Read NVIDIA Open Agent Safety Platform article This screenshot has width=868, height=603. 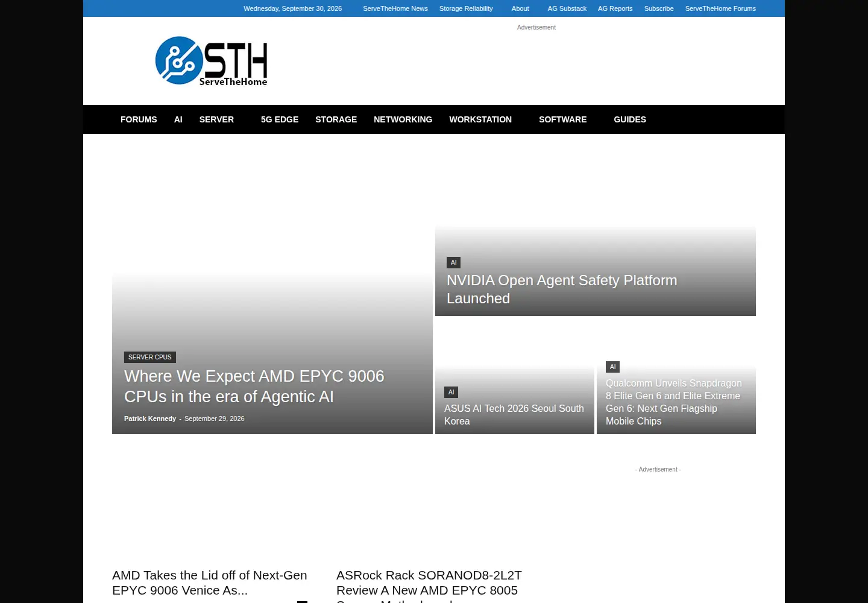tap(562, 289)
